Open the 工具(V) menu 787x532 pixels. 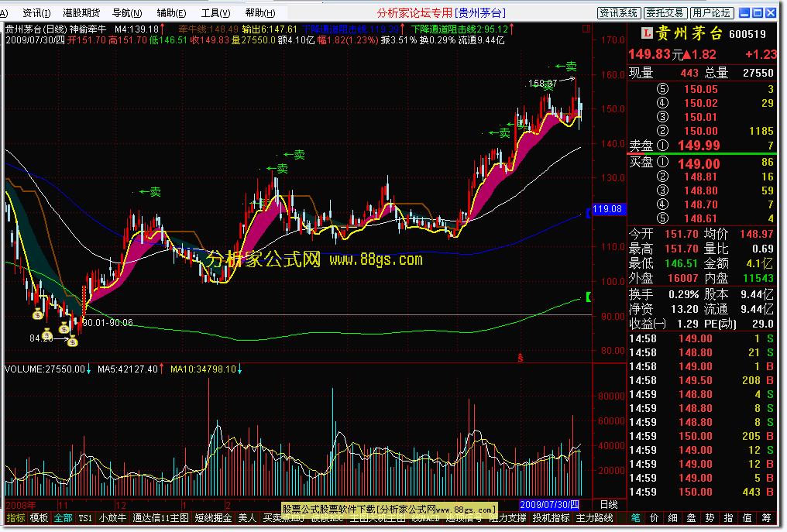pos(215,12)
